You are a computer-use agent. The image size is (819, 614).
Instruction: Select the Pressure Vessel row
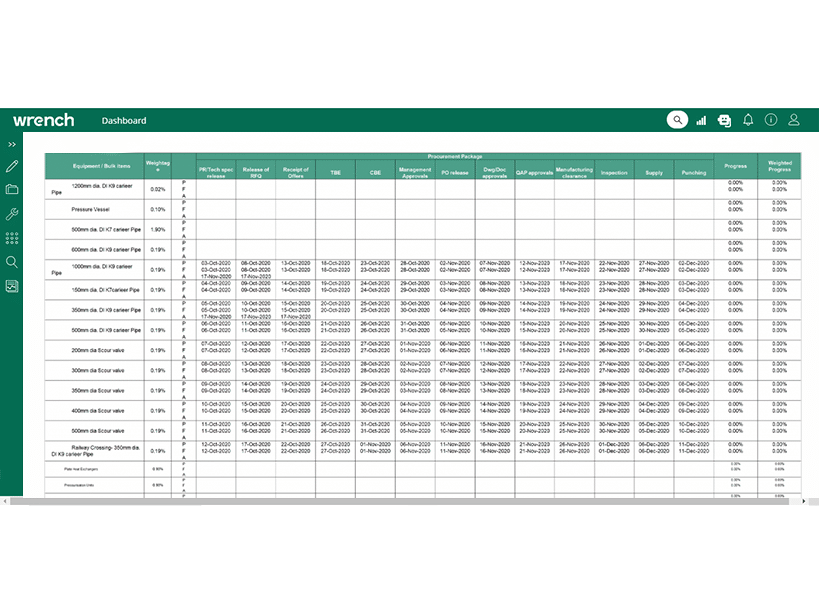423,209
